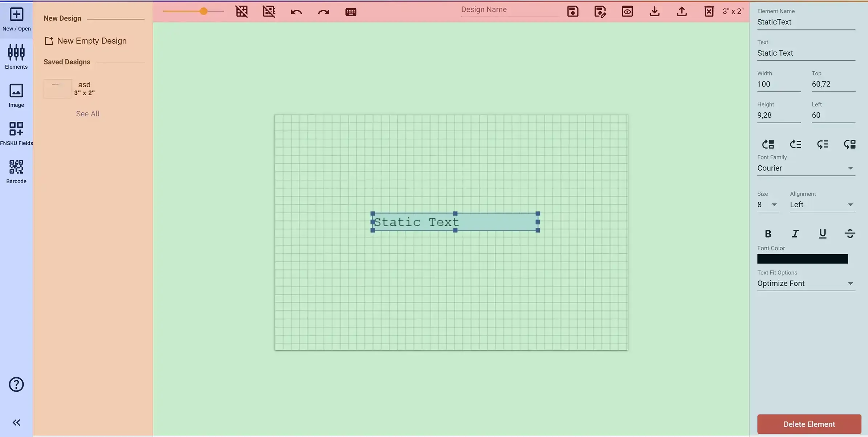The height and width of the screenshot is (437, 868).
Task: Edit the Height value 9,28
Action: [779, 115]
